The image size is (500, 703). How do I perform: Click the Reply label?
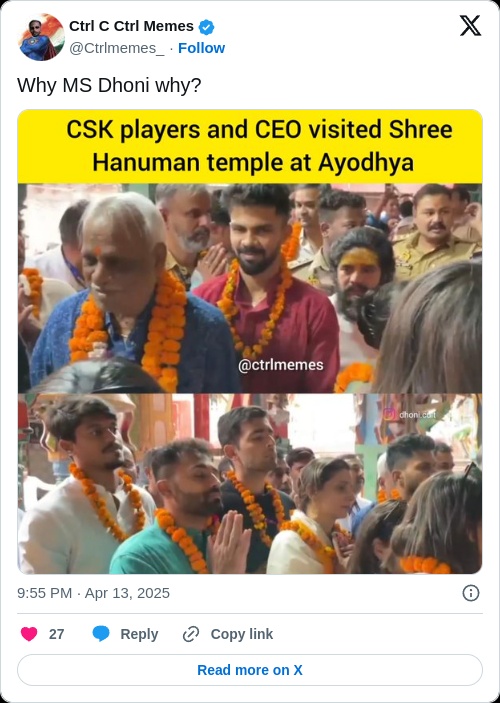139,634
